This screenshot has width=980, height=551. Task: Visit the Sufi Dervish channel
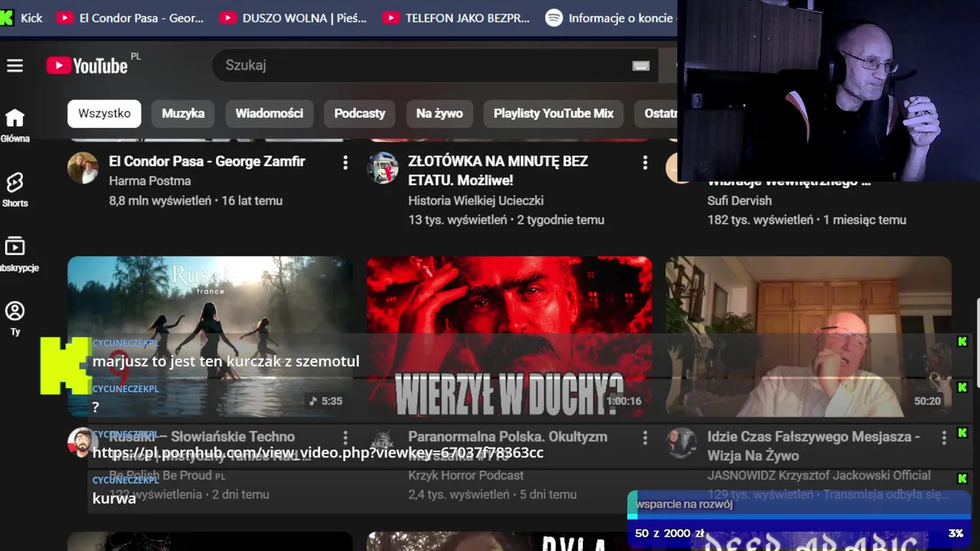pos(739,201)
